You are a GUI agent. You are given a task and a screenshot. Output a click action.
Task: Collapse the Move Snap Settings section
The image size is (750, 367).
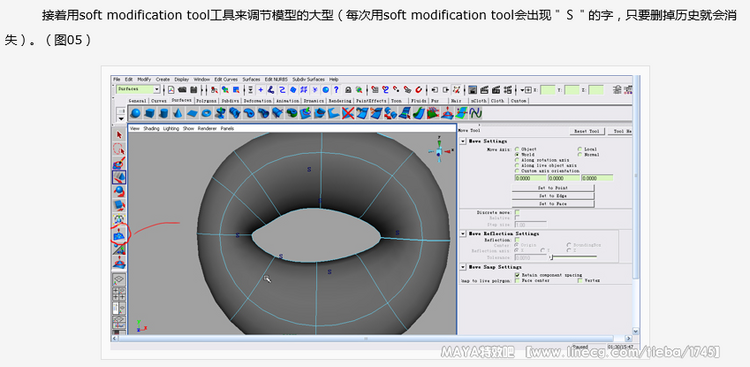click(x=463, y=267)
